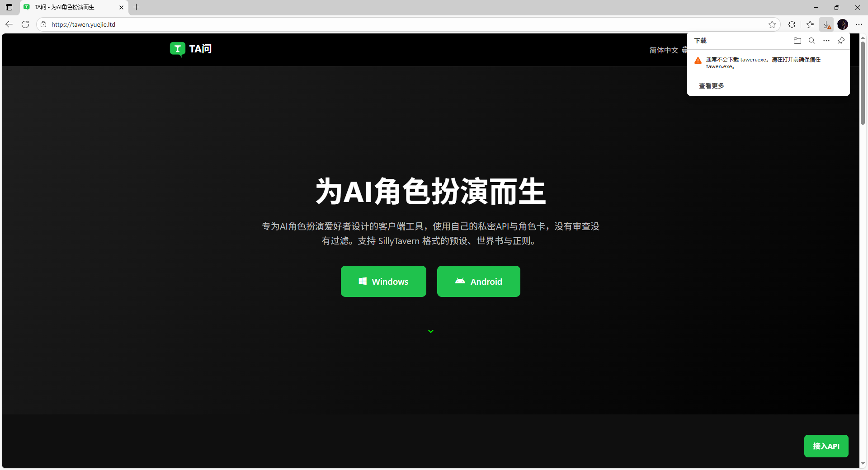Click the search downloads magnifier icon

coord(812,41)
